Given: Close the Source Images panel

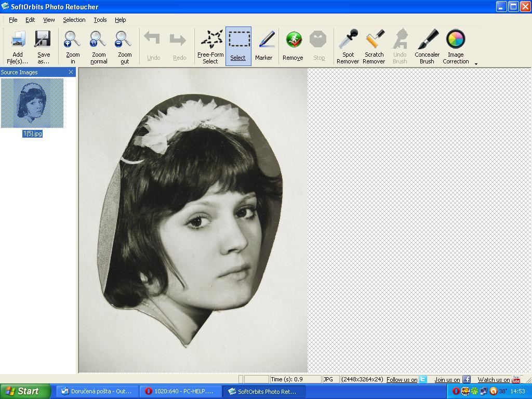Looking at the screenshot, I should point(71,72).
